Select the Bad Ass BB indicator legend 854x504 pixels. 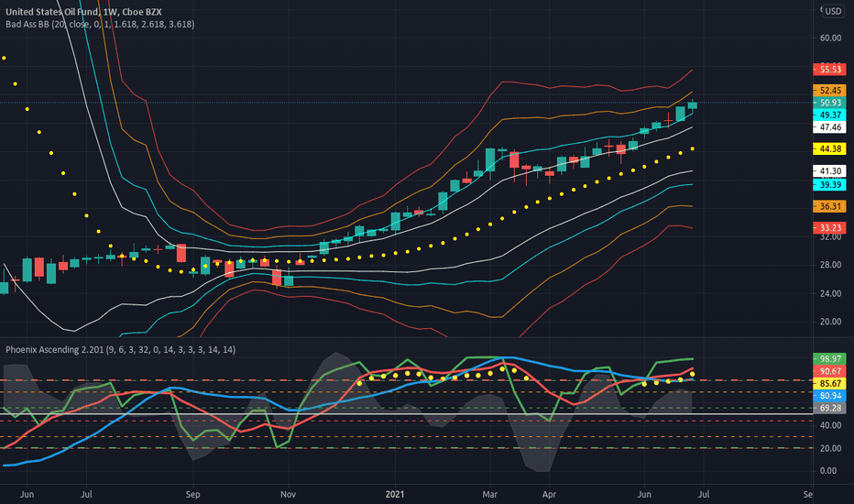click(x=100, y=24)
